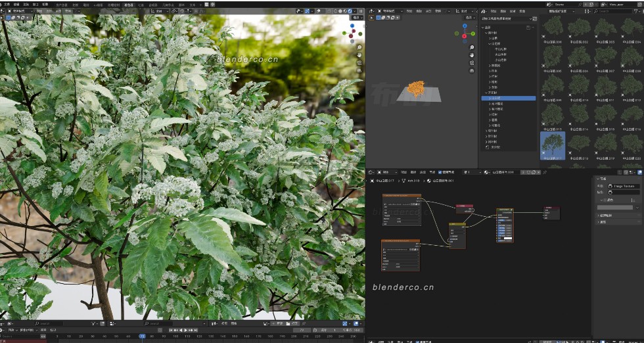Select rendered shading mode icon
The width and height of the screenshot is (644, 343).
[x=350, y=11]
